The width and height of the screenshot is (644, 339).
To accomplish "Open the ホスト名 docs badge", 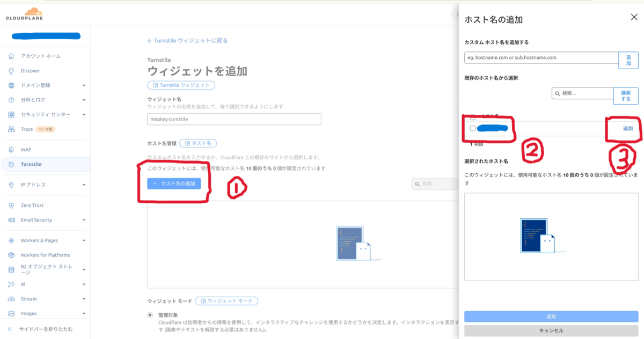I will point(198,143).
